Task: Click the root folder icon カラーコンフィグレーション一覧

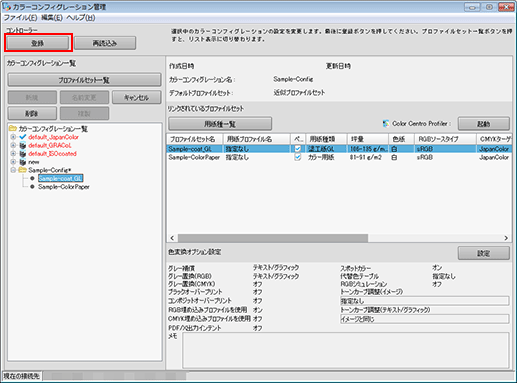Action: click(13, 128)
